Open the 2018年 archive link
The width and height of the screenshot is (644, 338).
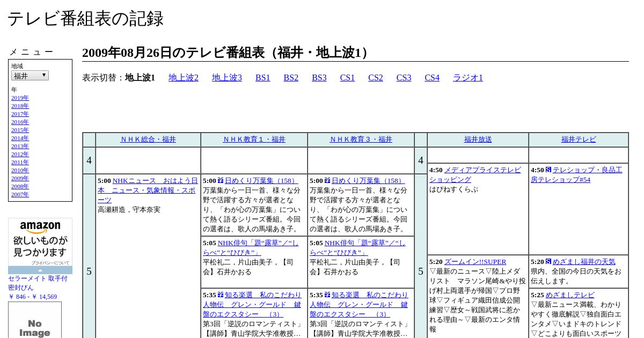(20, 106)
